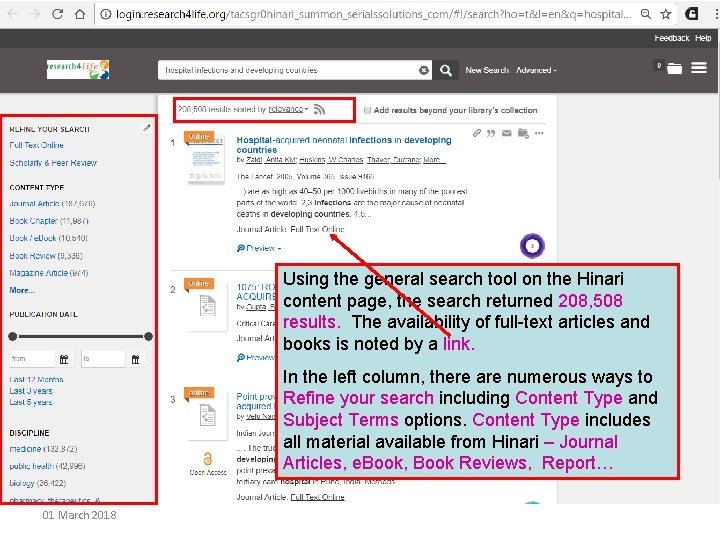Screen dimensions: 720x540
Task: Expand the Advanced search dropdown
Action: (x=536, y=70)
